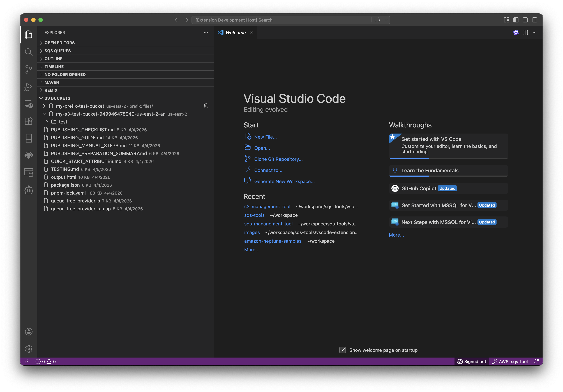The width and height of the screenshot is (563, 392).
Task: Click the headset-shaped activity bar icon
Action: click(29, 155)
